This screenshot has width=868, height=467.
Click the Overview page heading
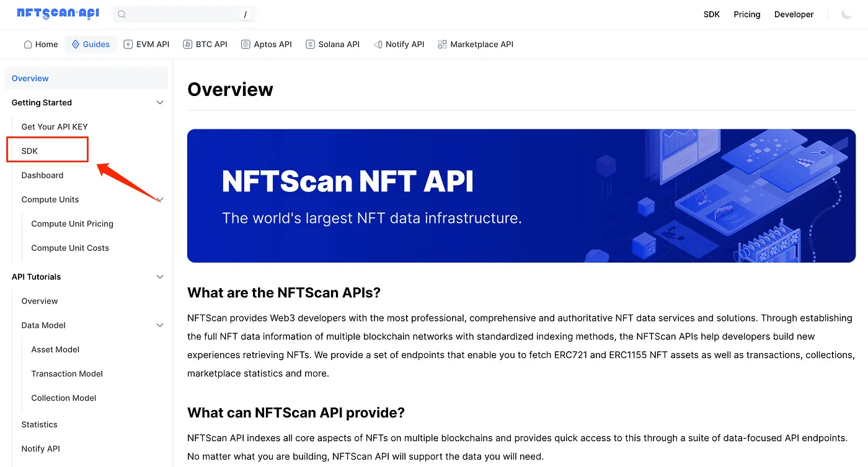coord(230,89)
